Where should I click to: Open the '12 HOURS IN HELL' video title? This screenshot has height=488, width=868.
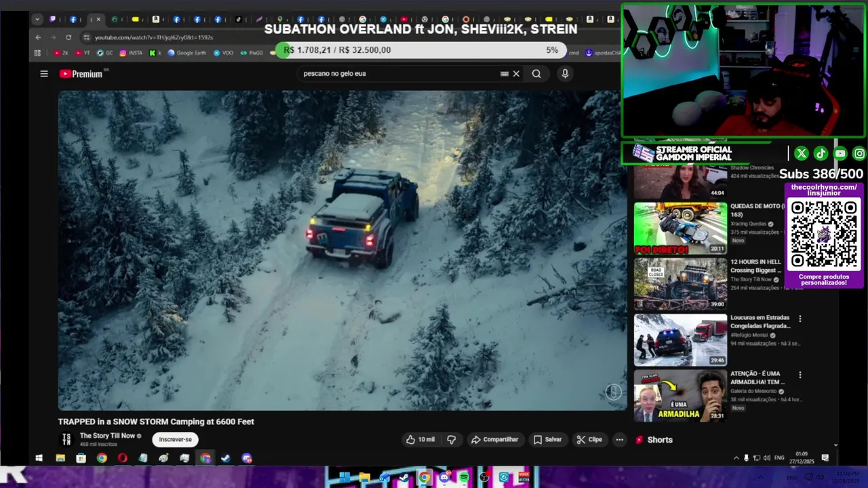click(x=756, y=266)
